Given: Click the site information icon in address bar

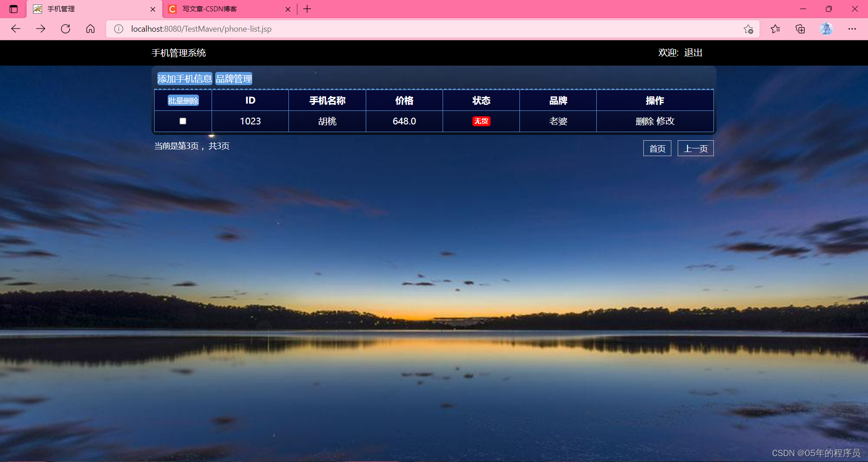Looking at the screenshot, I should (x=118, y=29).
